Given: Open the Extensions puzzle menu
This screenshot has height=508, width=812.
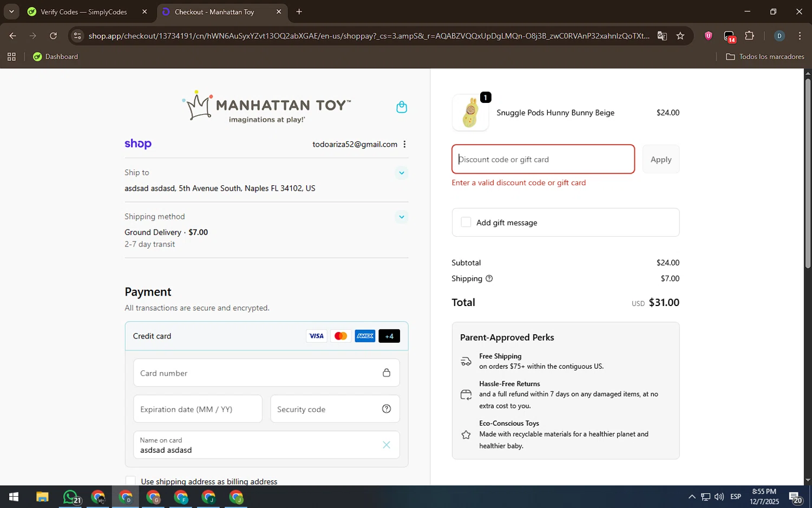Looking at the screenshot, I should tap(750, 36).
